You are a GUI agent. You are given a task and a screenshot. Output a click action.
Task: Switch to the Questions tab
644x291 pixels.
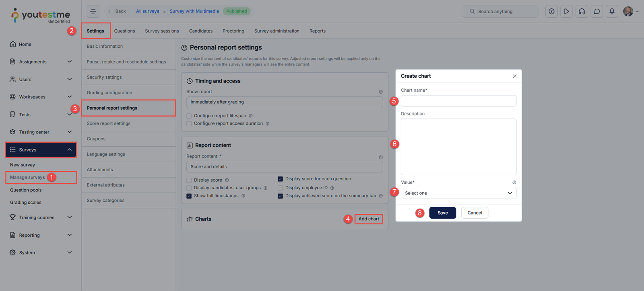pos(124,31)
